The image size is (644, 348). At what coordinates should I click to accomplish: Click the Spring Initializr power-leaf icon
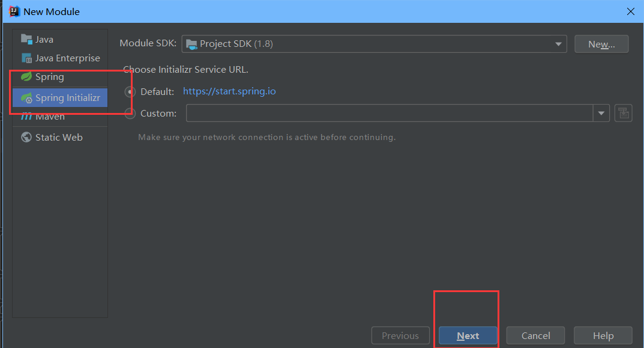coord(26,98)
